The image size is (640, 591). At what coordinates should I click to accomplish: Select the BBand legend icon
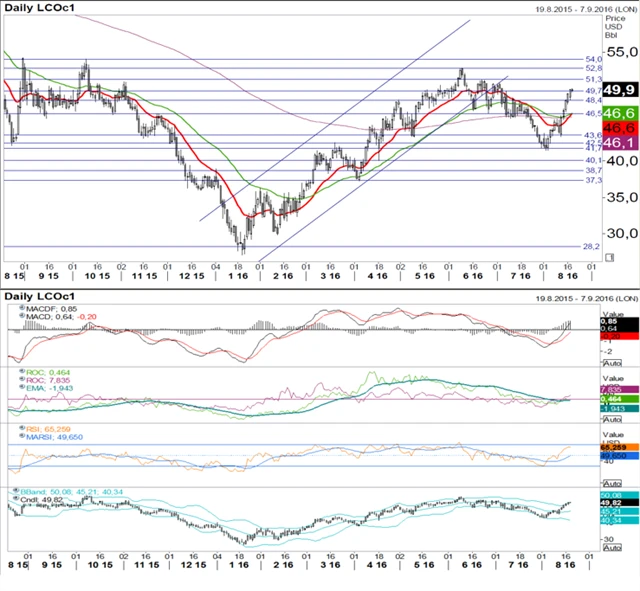[x=15, y=492]
